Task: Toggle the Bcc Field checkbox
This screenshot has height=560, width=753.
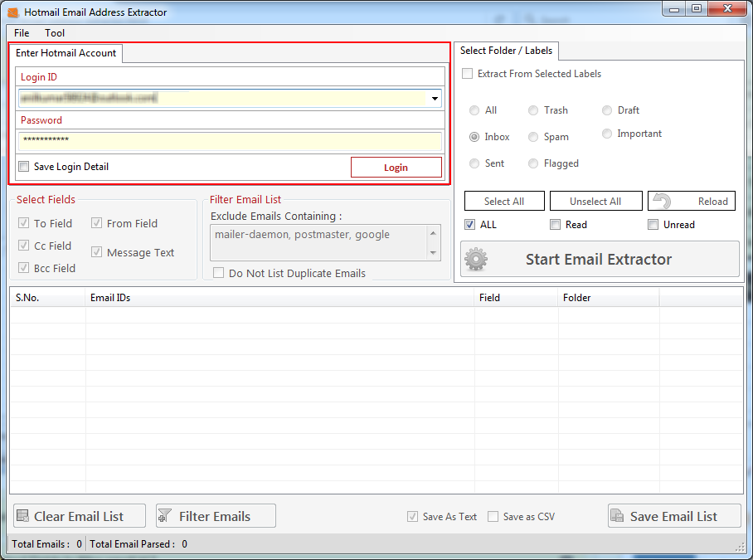Action: click(23, 267)
